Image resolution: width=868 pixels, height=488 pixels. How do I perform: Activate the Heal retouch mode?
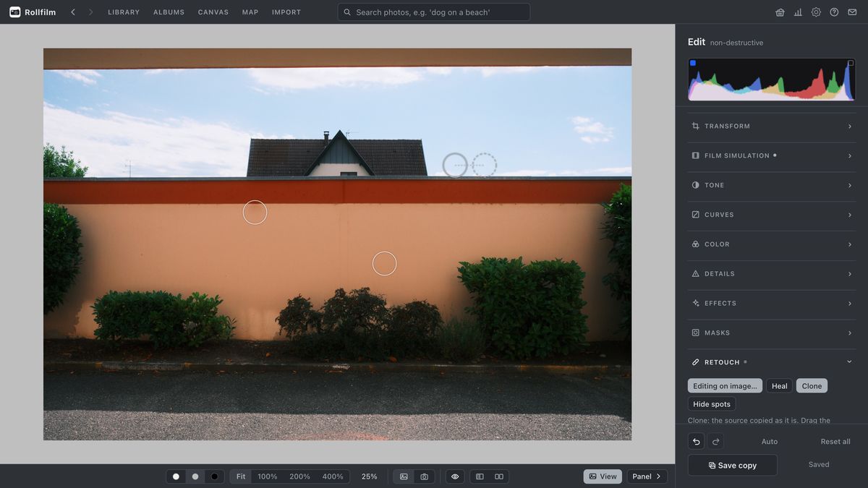click(x=779, y=386)
